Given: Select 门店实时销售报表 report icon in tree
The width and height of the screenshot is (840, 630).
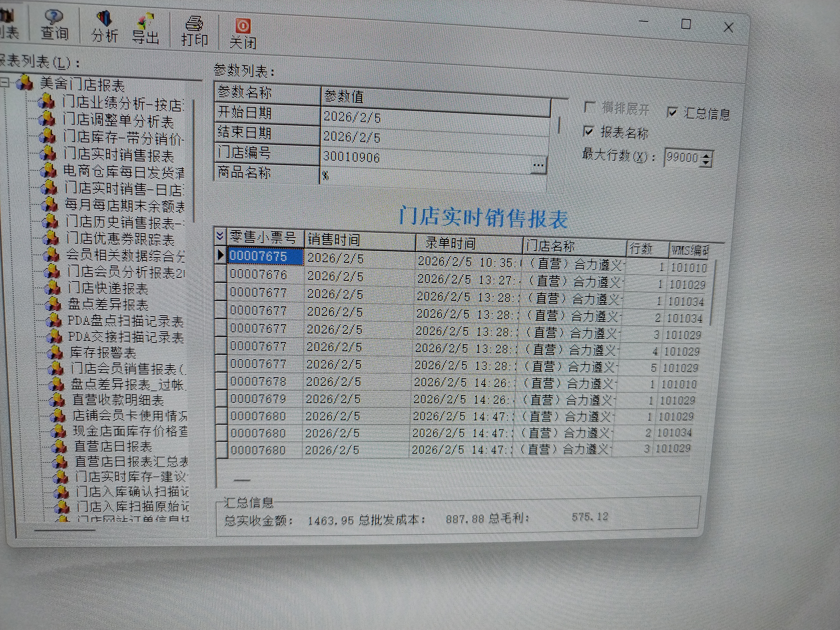Looking at the screenshot, I should [x=48, y=154].
